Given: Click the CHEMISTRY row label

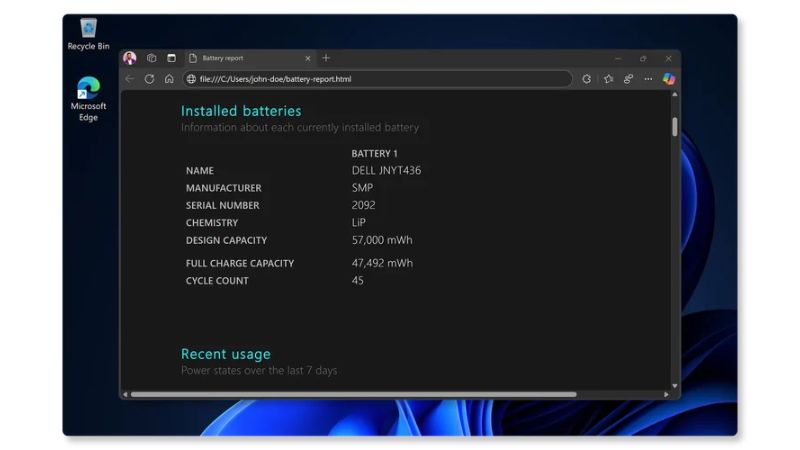Looking at the screenshot, I should coord(212,223).
